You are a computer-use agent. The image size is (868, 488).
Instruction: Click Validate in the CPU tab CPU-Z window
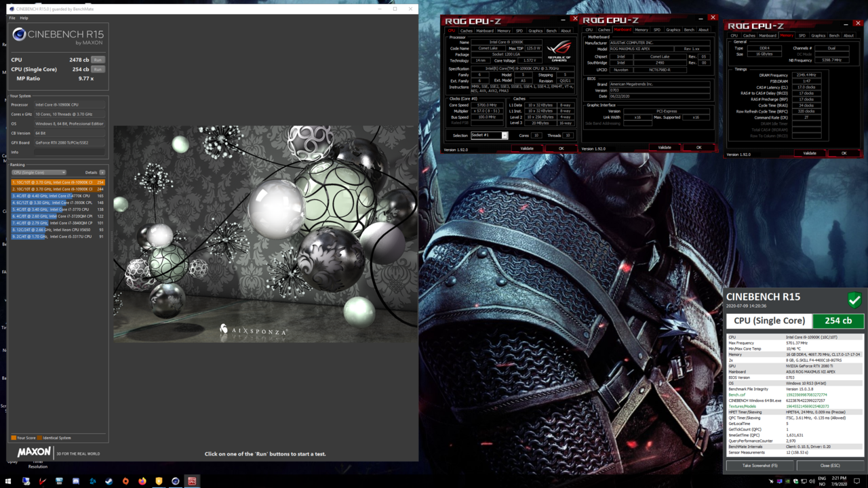tap(527, 148)
